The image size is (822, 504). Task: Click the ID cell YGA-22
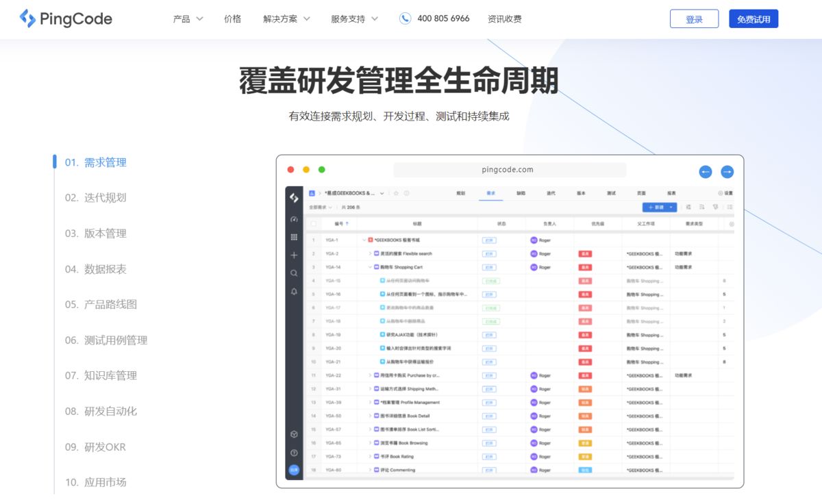[x=333, y=375]
